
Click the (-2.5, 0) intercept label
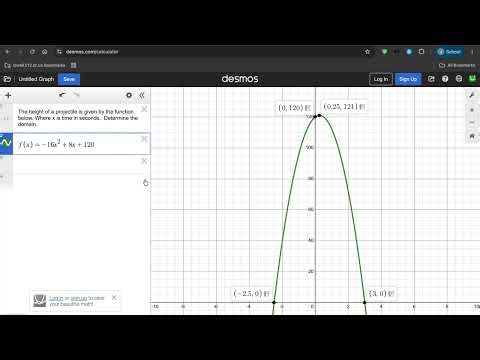[251, 294]
